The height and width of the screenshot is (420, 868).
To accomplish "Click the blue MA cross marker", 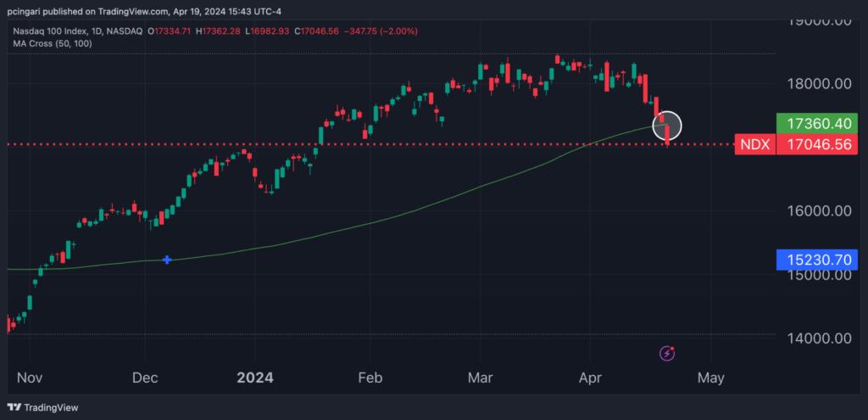I will [x=167, y=260].
